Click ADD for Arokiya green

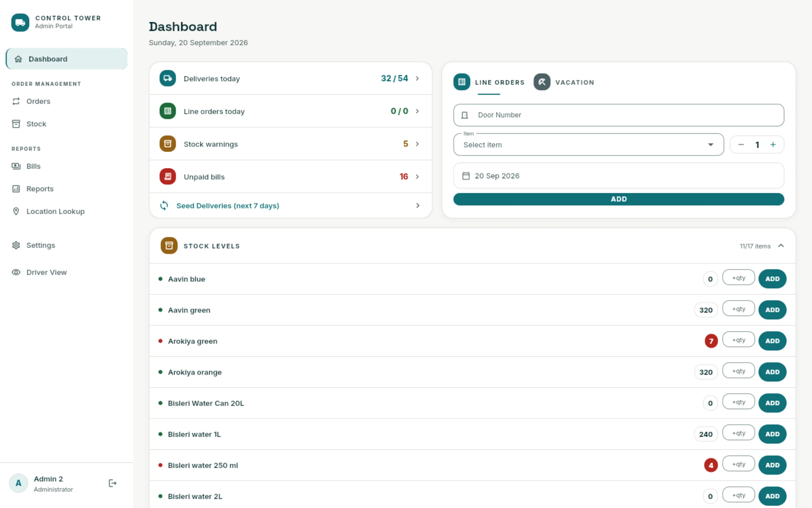coord(772,341)
